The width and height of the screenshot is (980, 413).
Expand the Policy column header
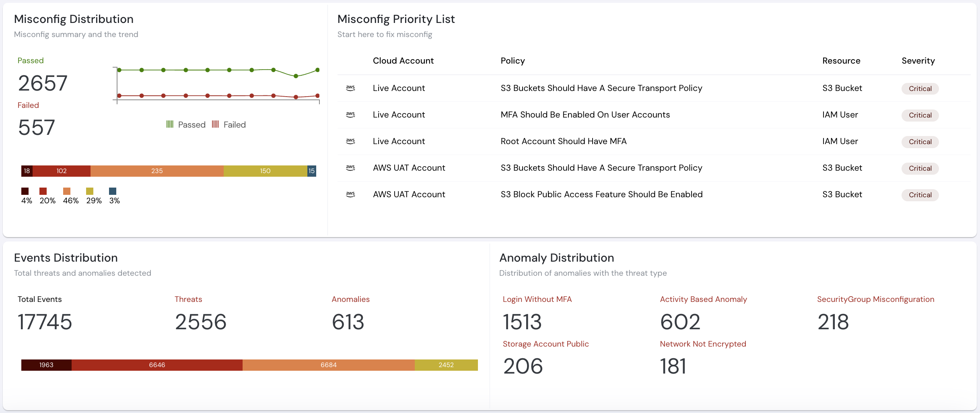pyautogui.click(x=513, y=61)
